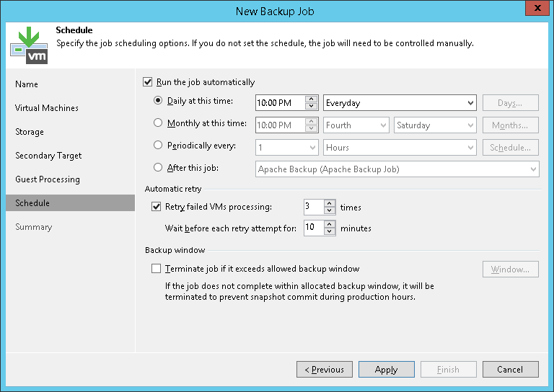Increment the retry times count

click(330, 204)
